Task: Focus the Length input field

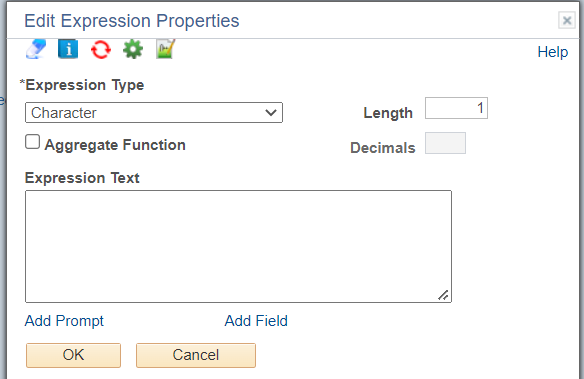Action: point(456,108)
